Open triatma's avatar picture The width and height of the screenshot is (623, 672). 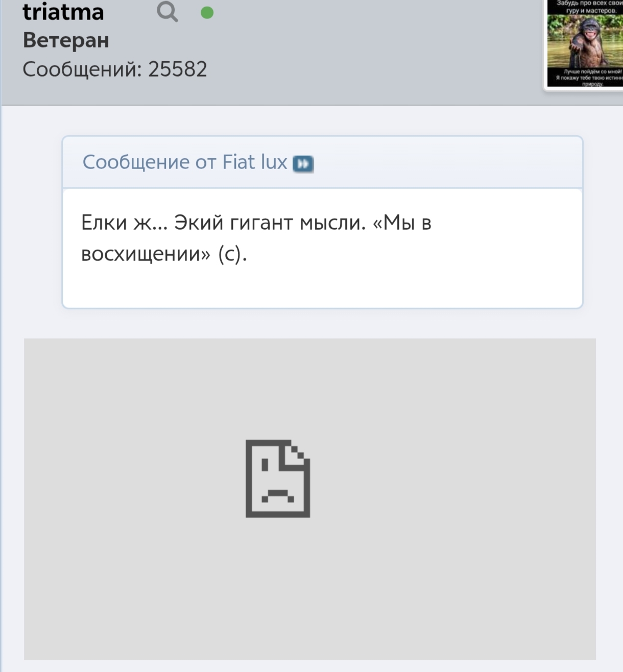(x=585, y=43)
